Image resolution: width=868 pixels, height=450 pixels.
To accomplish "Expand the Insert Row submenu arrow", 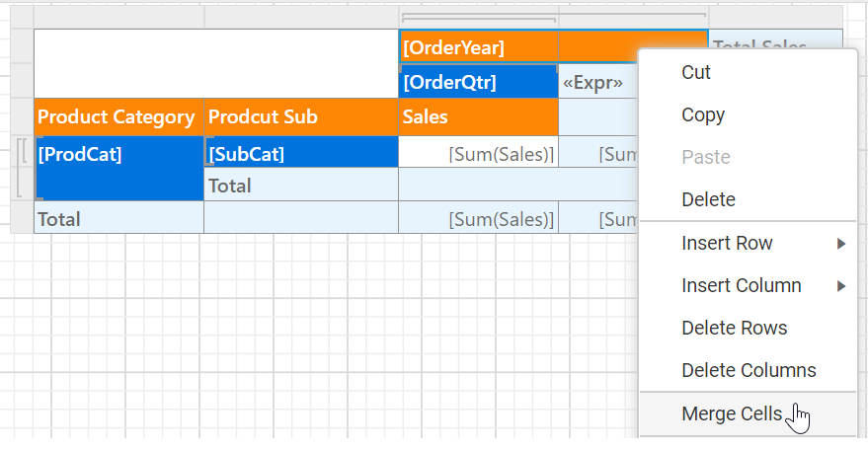I will tap(841, 244).
